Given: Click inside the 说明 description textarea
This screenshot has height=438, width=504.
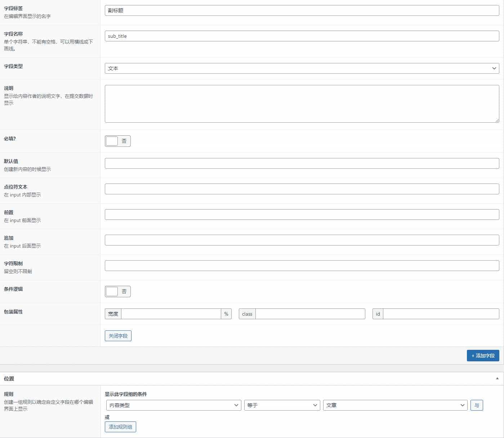Looking at the screenshot, I should 302,104.
